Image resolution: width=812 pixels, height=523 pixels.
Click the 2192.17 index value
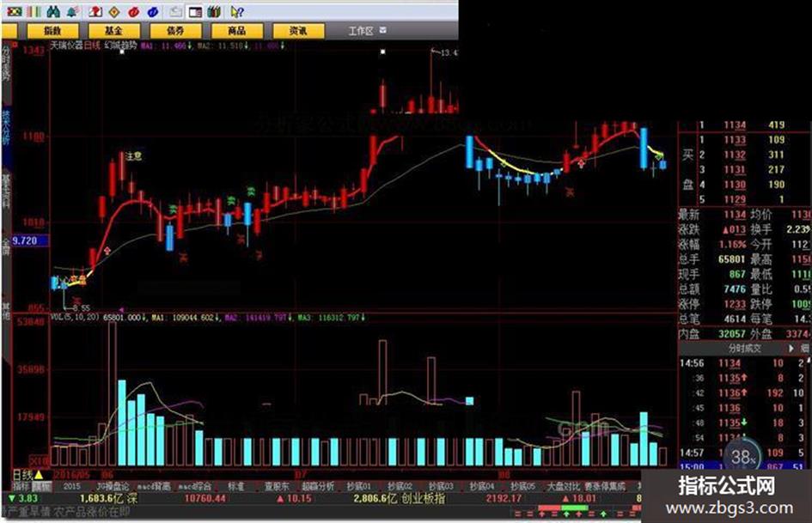pyautogui.click(x=503, y=499)
